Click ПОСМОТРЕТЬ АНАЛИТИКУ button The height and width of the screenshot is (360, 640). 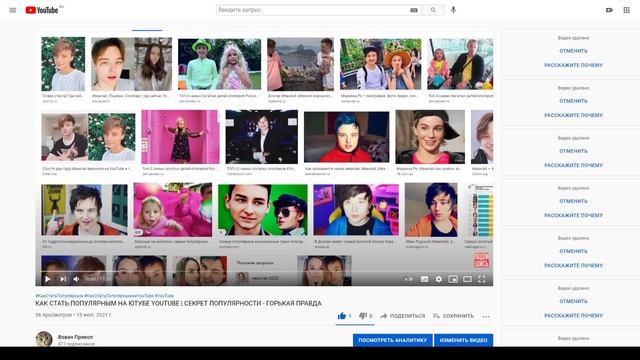point(393,340)
